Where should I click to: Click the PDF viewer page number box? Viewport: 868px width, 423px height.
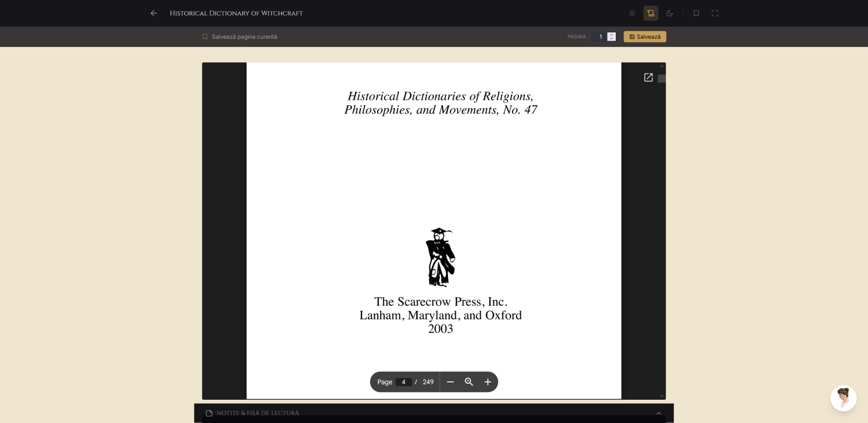click(404, 382)
